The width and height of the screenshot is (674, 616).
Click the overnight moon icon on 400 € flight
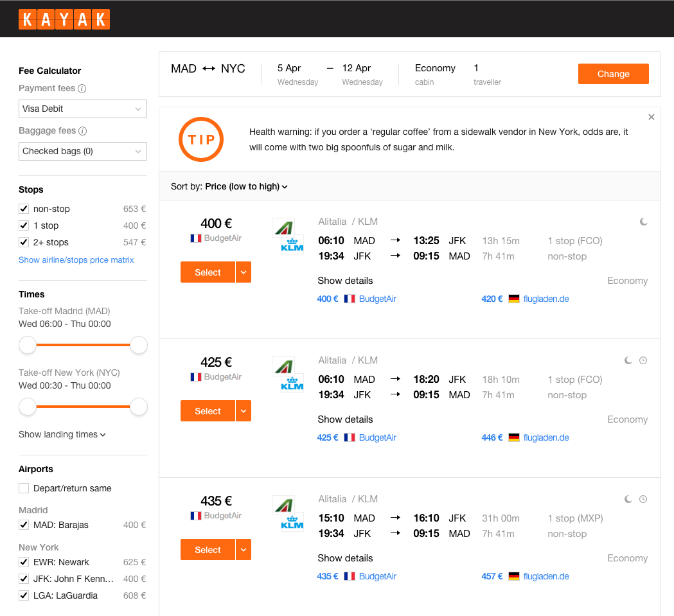(x=644, y=222)
